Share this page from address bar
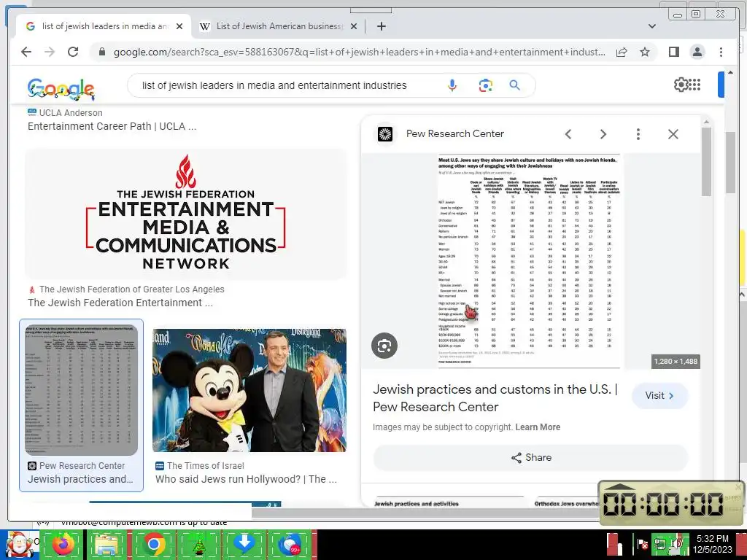 coord(622,52)
